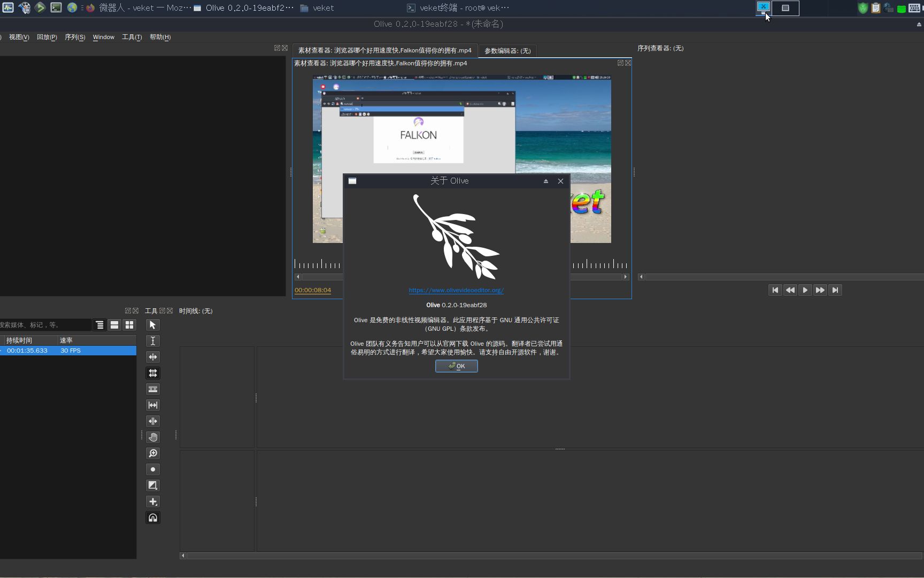
Task: Select the Razor tool
Action: point(153,389)
